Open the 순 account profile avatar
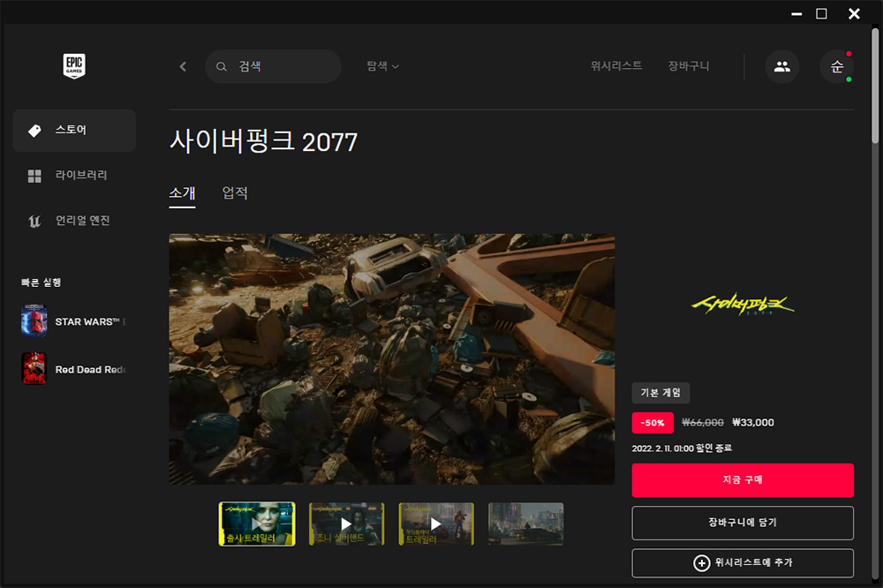This screenshot has height=588, width=883. 837,66
